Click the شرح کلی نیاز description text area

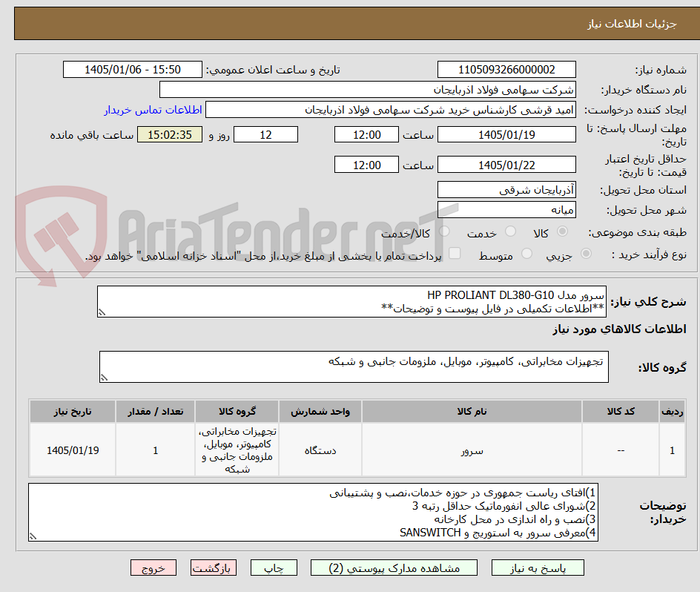[x=351, y=302]
